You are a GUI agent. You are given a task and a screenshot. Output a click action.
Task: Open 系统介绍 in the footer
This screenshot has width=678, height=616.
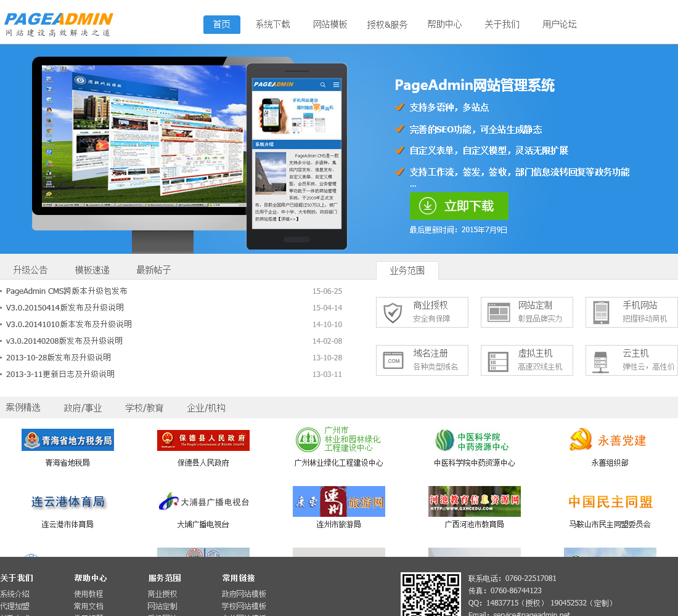tap(15, 594)
